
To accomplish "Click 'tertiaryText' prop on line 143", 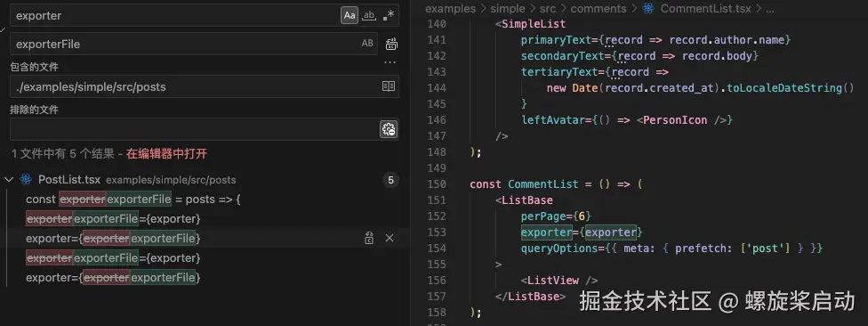I will [x=559, y=72].
